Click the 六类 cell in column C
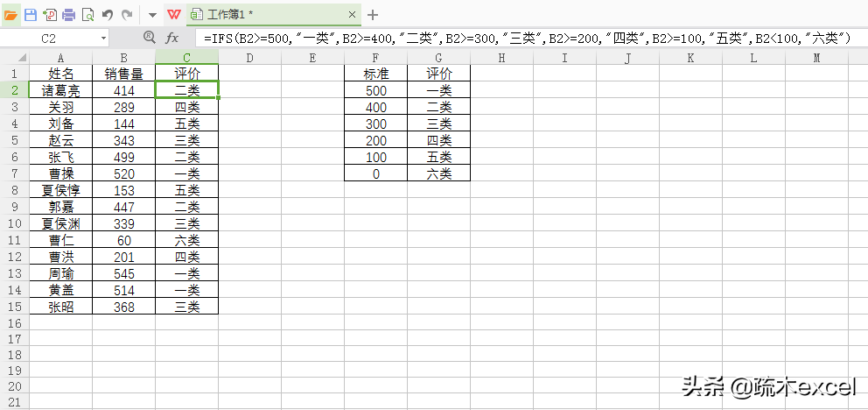 pyautogui.click(x=187, y=240)
